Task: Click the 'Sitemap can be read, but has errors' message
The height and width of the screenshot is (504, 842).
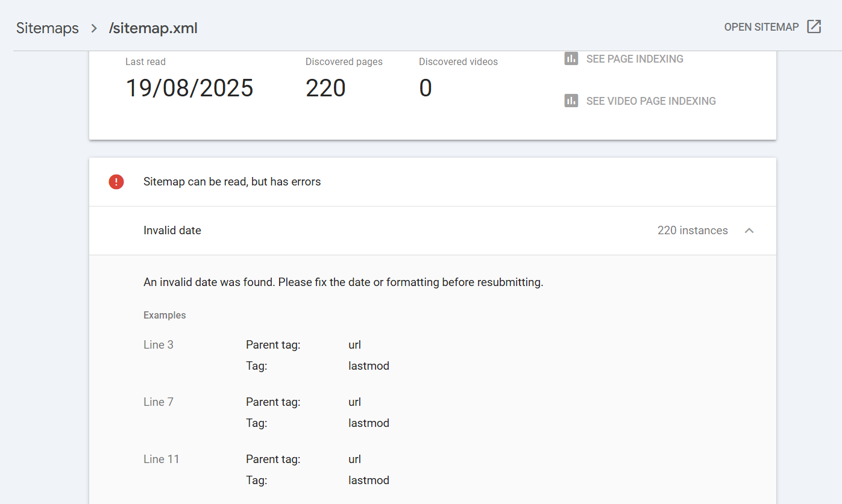Action: pos(232,182)
